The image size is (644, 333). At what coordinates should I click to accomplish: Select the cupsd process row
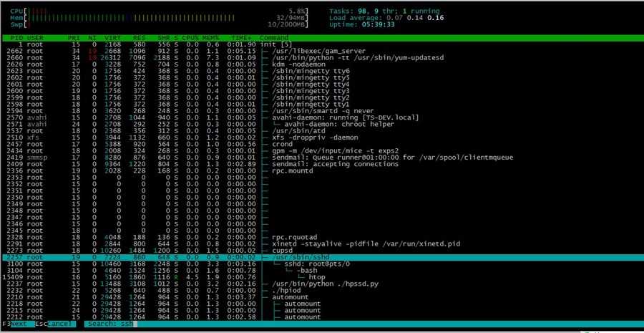coord(323,251)
